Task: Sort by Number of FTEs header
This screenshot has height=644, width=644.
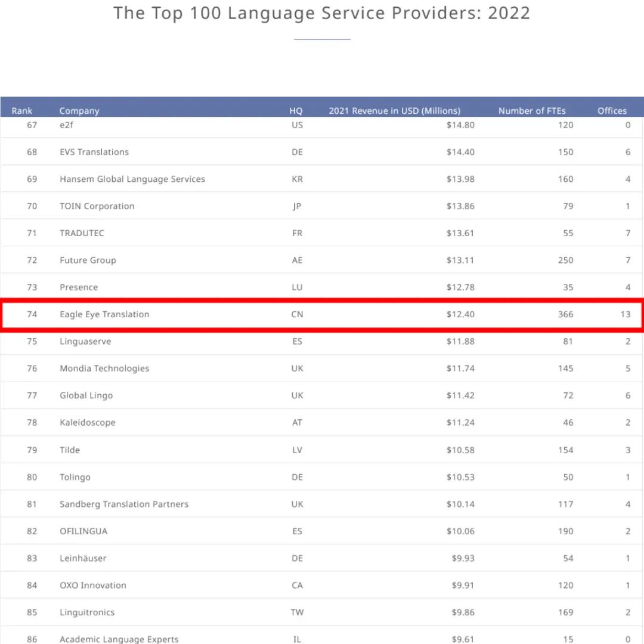Action: pos(532,110)
